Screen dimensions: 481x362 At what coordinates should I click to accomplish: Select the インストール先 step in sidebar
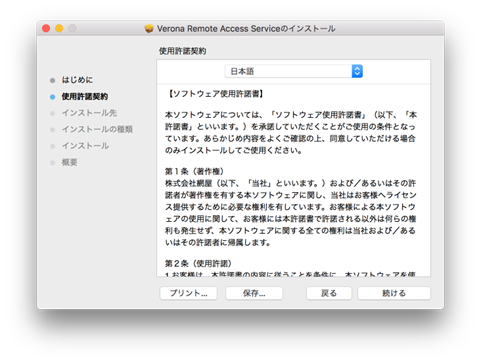[89, 113]
